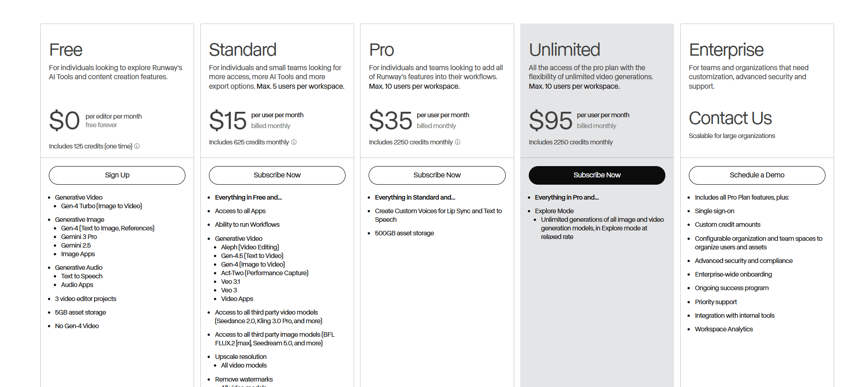Click the Contact Us heading in Enterprise
Screen dimensions: 868x387
[x=730, y=118]
